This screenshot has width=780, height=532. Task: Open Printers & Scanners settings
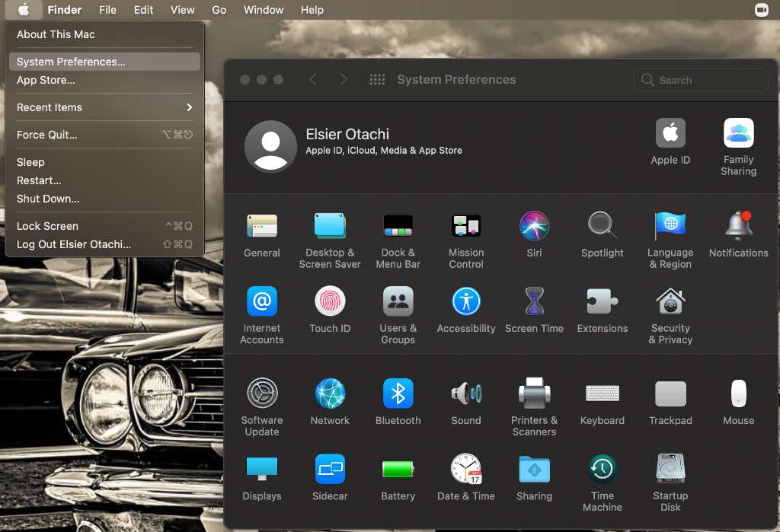534,394
